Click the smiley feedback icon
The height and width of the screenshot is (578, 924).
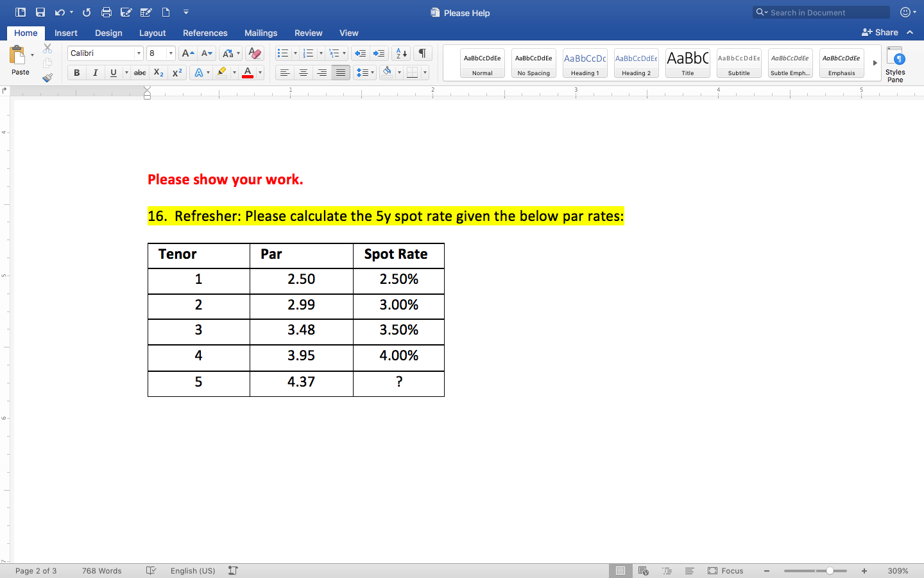(x=905, y=12)
